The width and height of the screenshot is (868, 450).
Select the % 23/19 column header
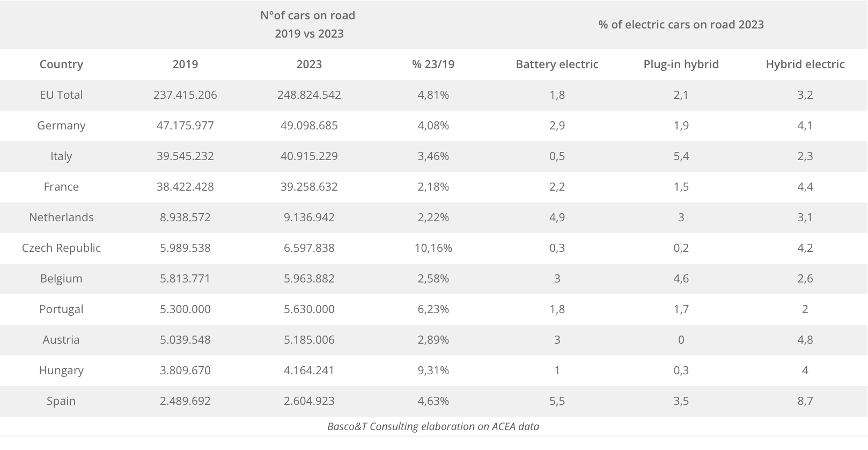click(433, 64)
